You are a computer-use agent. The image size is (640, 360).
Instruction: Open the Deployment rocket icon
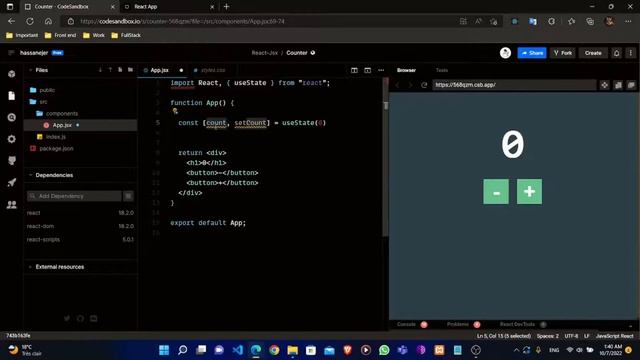(11, 182)
